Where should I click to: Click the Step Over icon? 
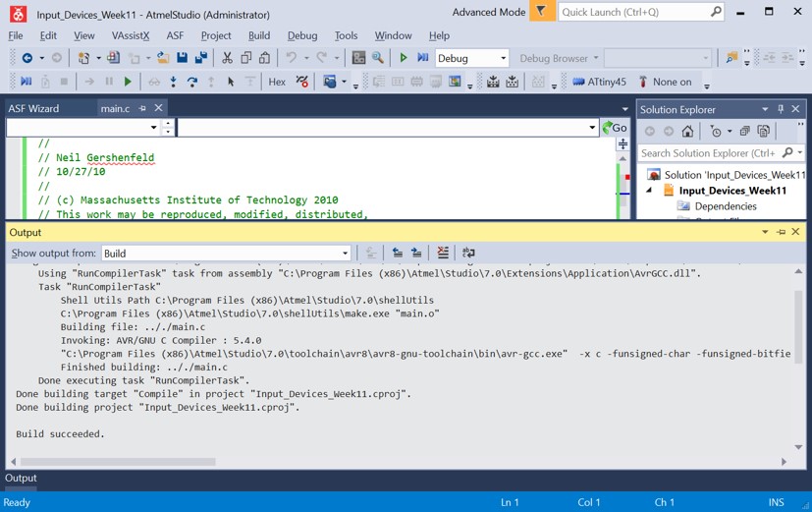(x=192, y=82)
